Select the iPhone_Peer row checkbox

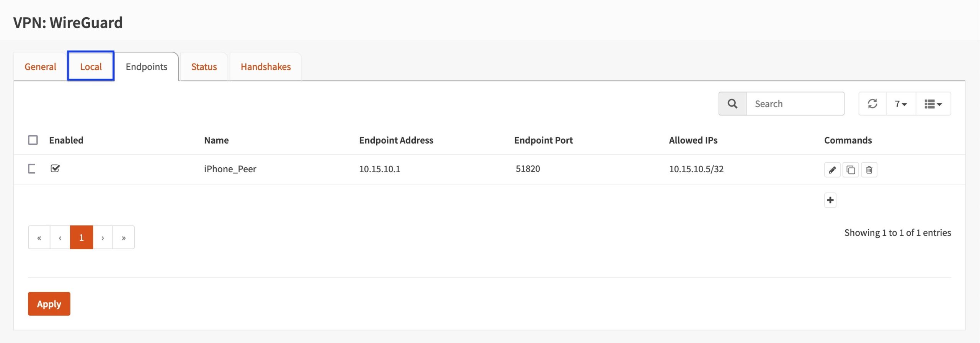click(32, 169)
